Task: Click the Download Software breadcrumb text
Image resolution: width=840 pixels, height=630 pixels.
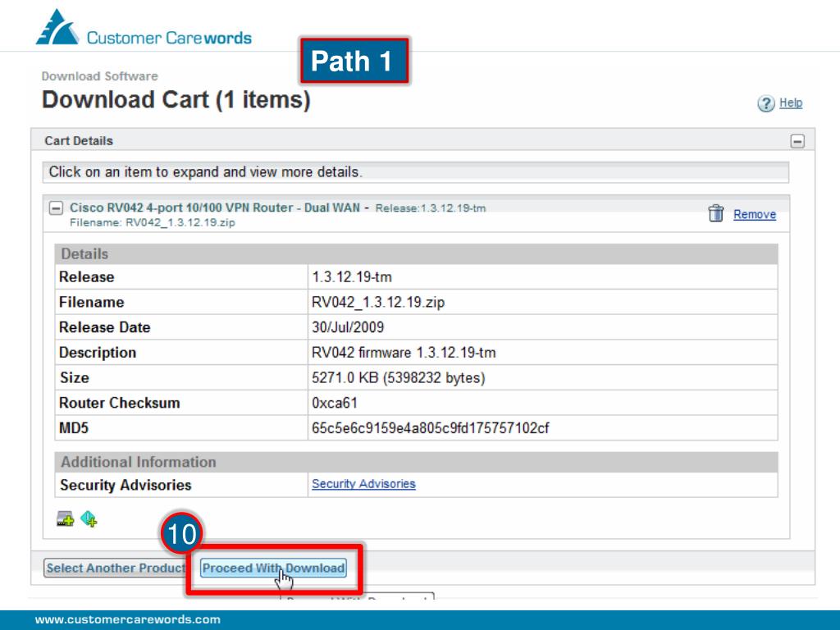Action: coord(99,76)
